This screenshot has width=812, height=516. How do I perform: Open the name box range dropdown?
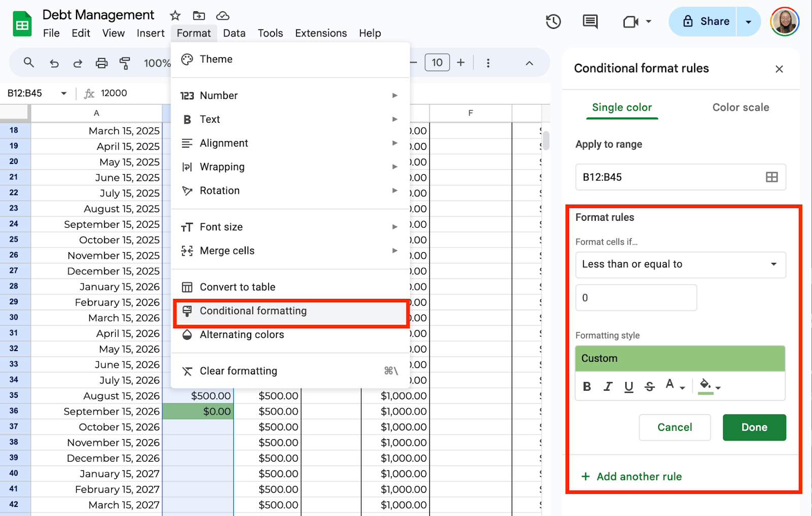[64, 93]
